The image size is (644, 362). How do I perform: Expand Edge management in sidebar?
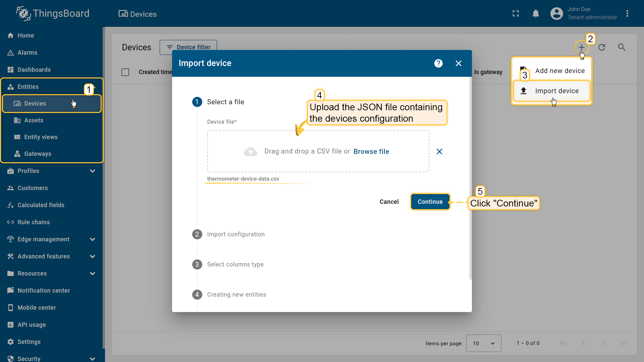(x=92, y=239)
